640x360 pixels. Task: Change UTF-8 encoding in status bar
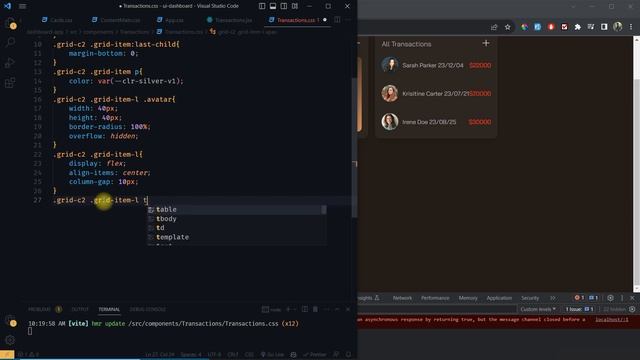(x=214, y=355)
